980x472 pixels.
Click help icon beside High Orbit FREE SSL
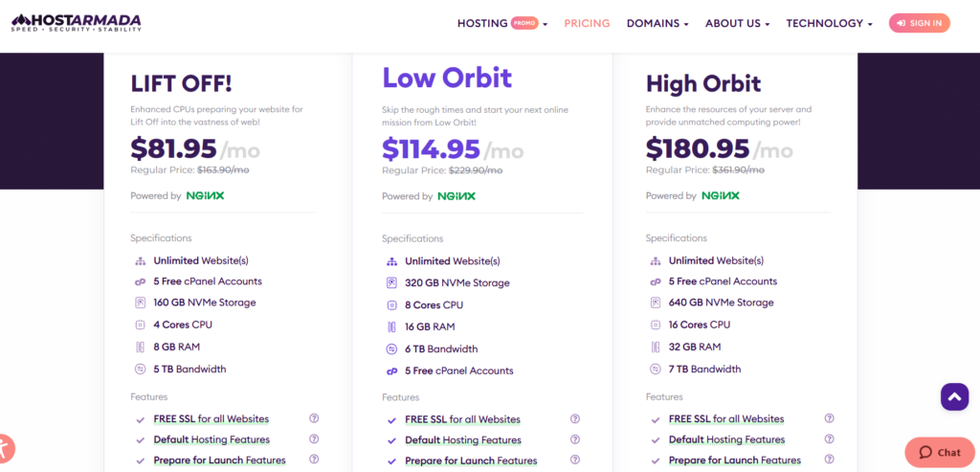pos(829,418)
